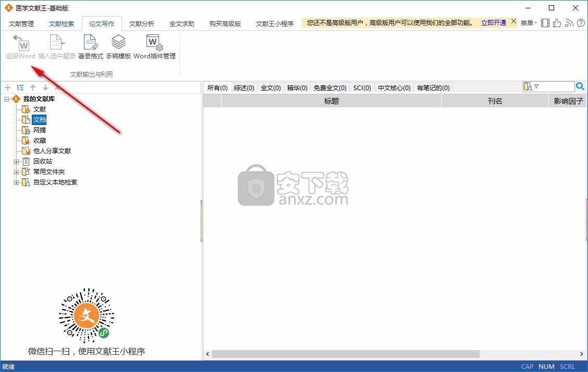Select the 中文核心(0) filter tab

pos(394,88)
